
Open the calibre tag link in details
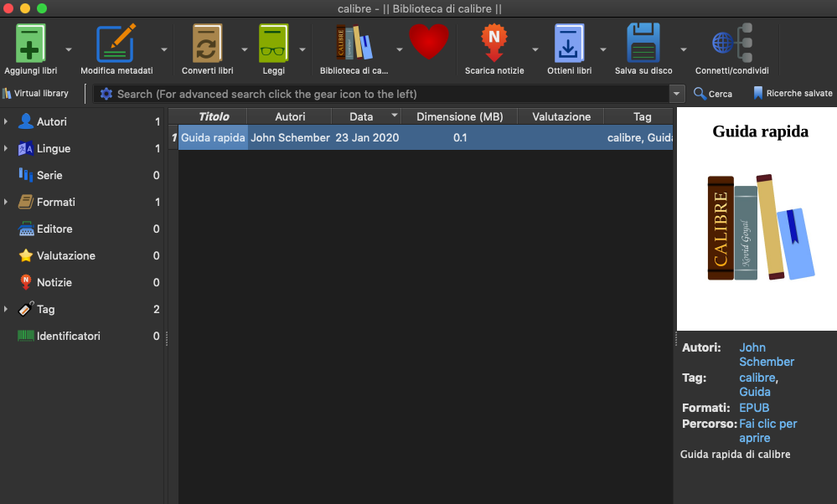757,377
